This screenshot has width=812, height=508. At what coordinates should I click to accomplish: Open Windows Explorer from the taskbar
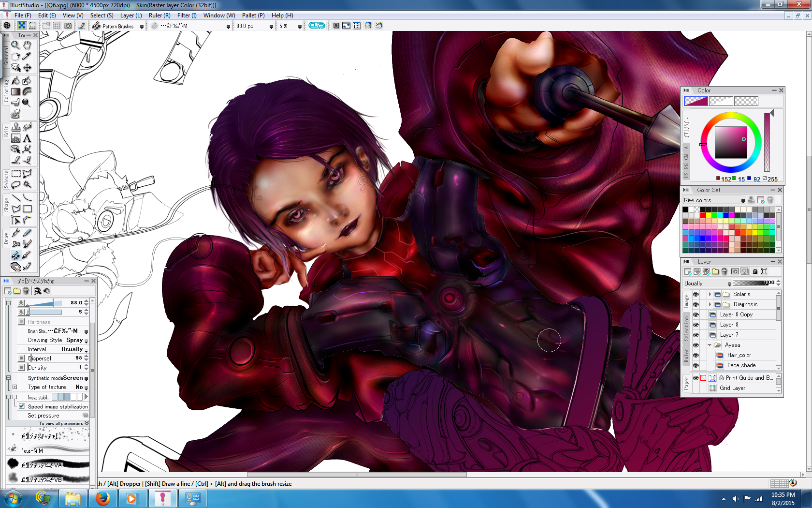72,498
